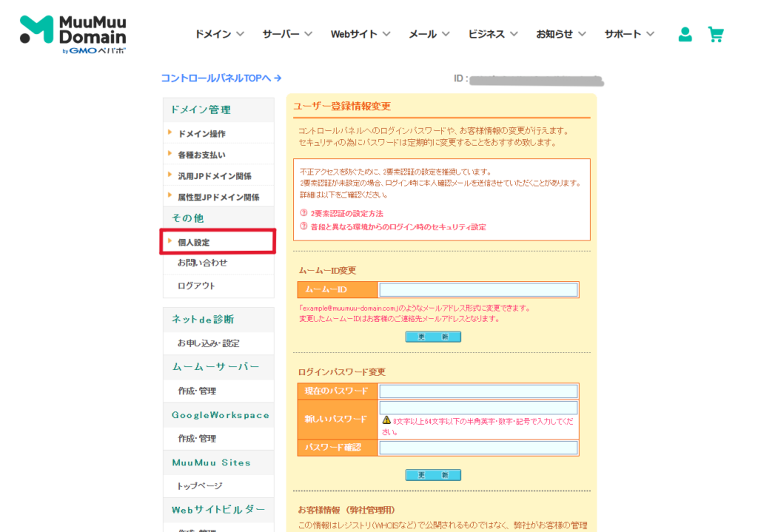Focus the 現在のパスワード field
The height and width of the screenshot is (532, 758).
point(478,391)
